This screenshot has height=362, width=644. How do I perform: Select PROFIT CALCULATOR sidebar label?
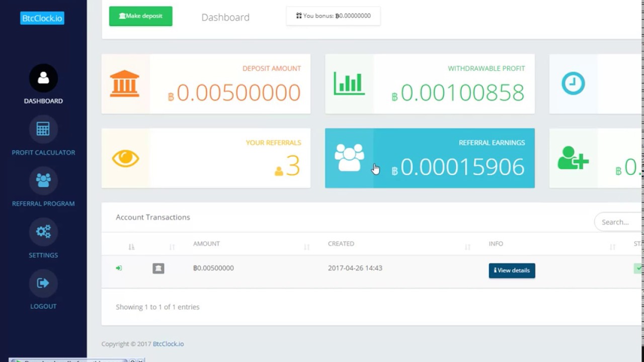pos(43,152)
